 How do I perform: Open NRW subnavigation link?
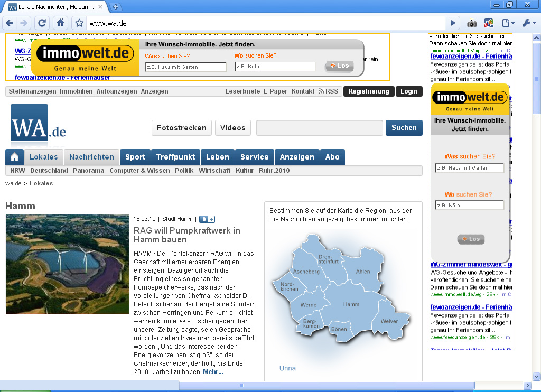(17, 171)
